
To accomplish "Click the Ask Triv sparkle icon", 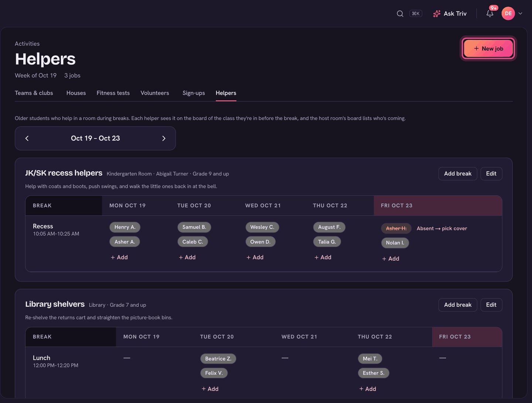I will pyautogui.click(x=437, y=14).
